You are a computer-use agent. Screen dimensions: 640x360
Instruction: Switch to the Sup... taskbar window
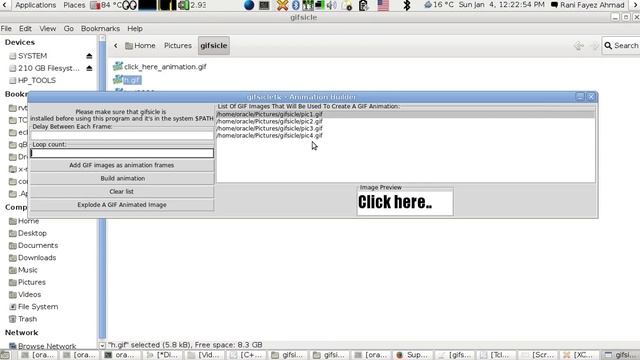[x=413, y=355]
